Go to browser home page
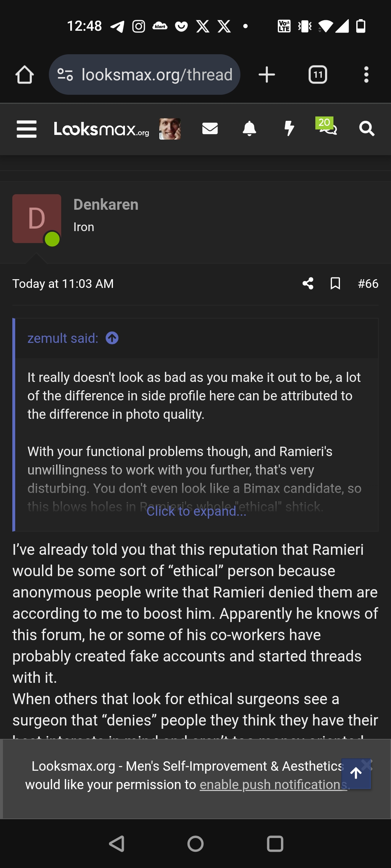This screenshot has width=391, height=868. click(25, 75)
